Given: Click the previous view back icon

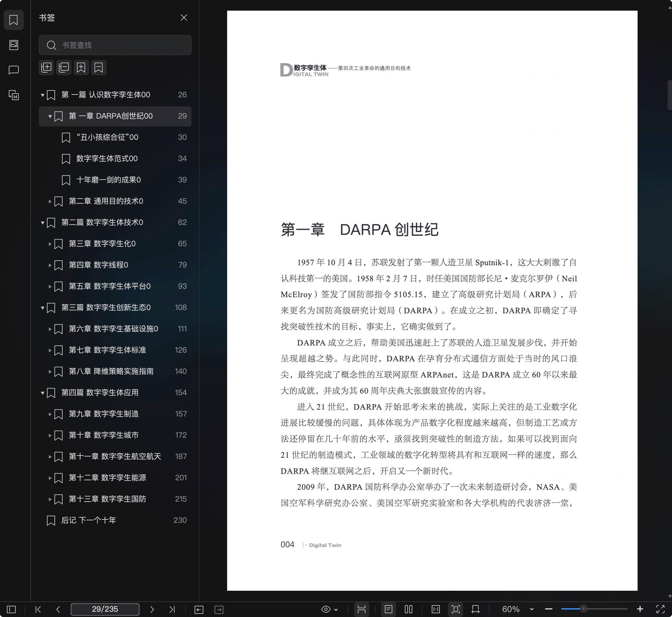Looking at the screenshot, I should tap(199, 610).
